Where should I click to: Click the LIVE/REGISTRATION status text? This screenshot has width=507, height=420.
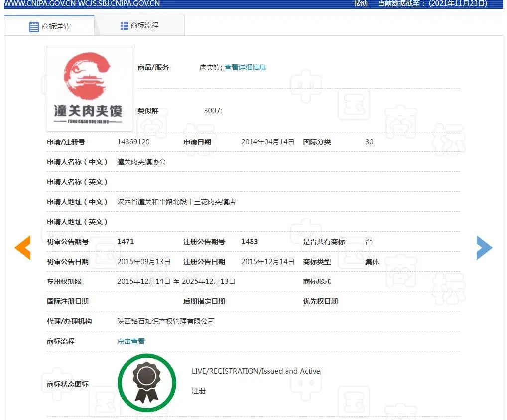[x=255, y=371]
